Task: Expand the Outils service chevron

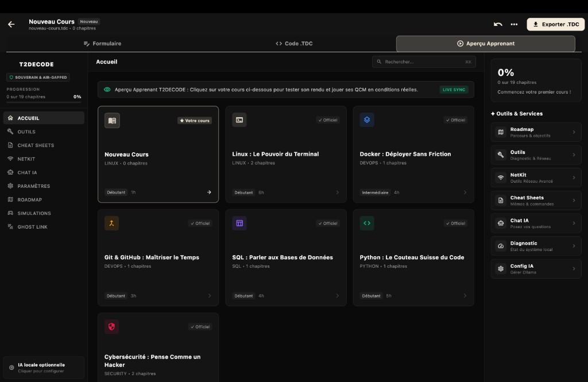Action: point(574,155)
